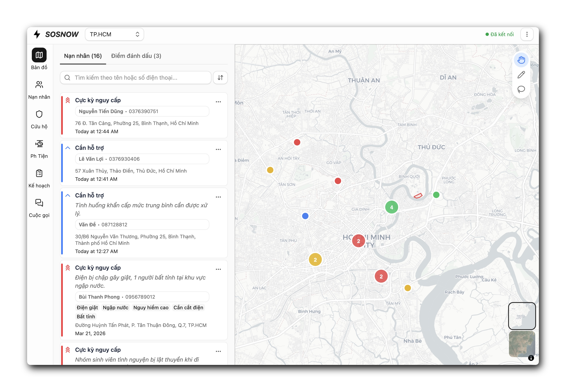Open options for Nguyễn Tiến Dũng card
Image resolution: width=566 pixels, height=392 pixels.
tap(218, 102)
